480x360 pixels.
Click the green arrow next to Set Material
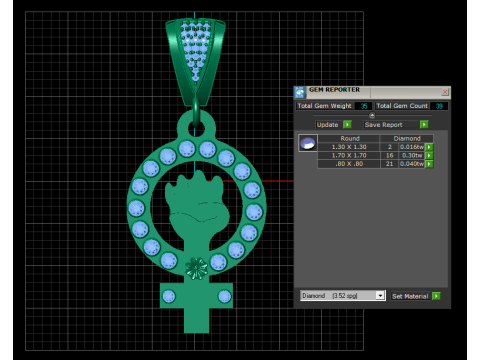click(x=436, y=296)
